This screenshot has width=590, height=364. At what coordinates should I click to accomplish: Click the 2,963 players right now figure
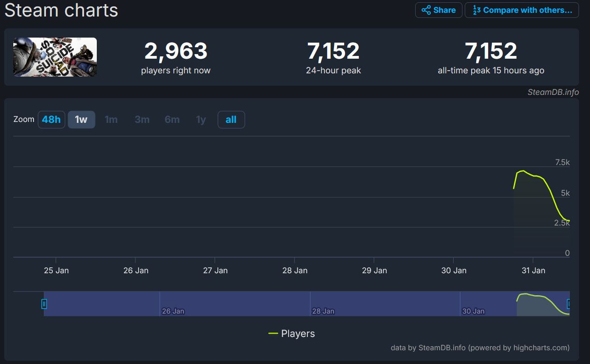point(176,51)
